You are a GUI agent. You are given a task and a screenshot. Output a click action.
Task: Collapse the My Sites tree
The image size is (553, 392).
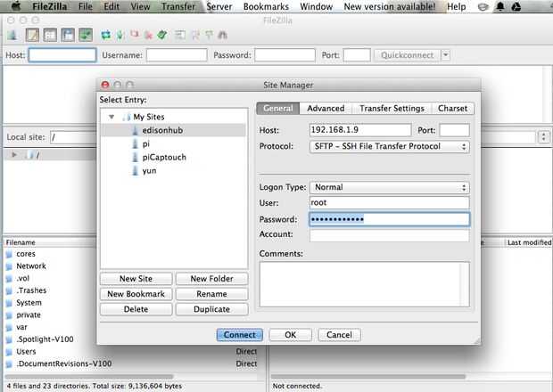(111, 117)
